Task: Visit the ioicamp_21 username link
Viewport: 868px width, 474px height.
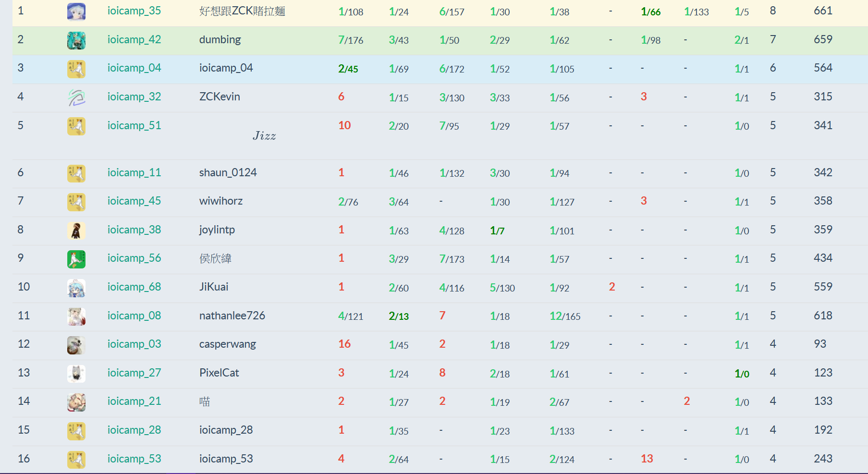Action: coord(134,401)
